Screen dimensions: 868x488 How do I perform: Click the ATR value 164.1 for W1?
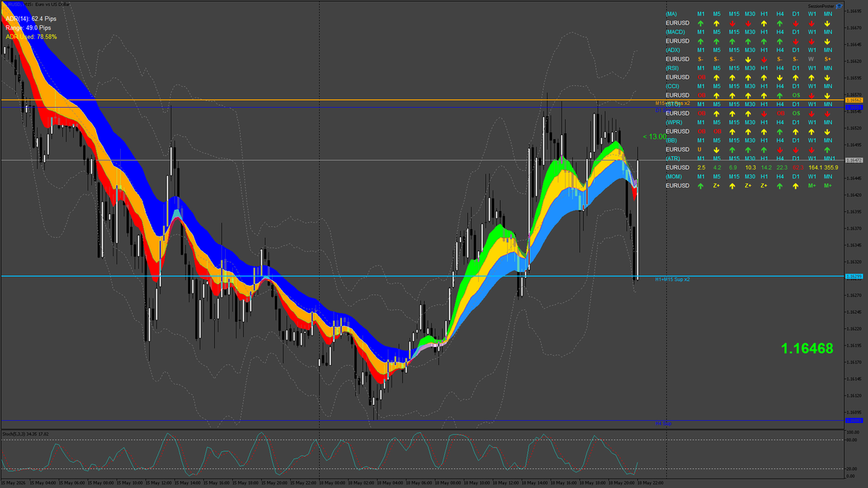815,168
